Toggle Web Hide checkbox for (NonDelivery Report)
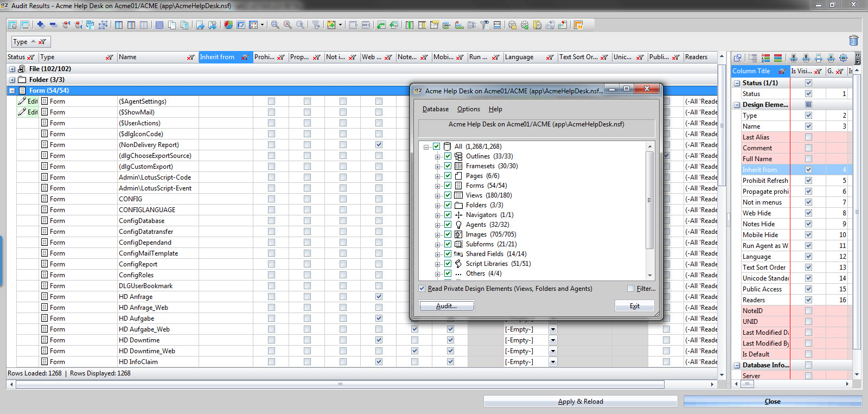This screenshot has height=414, width=868. click(379, 145)
